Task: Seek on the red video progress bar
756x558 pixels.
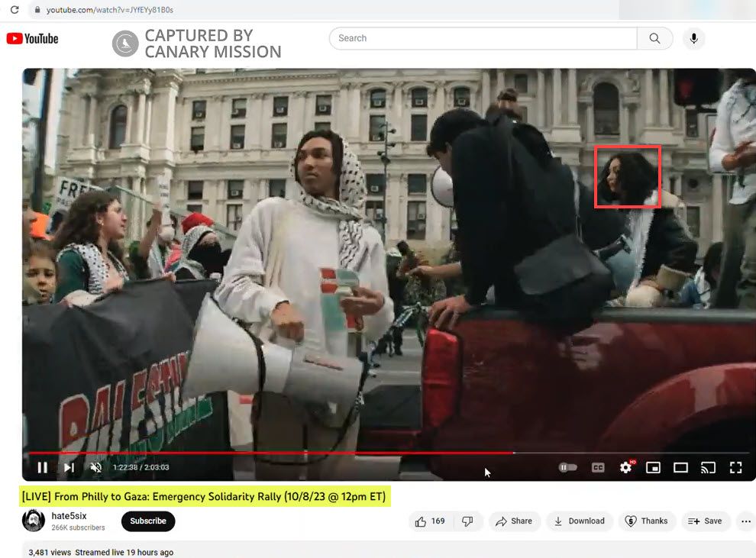Action: click(x=305, y=453)
